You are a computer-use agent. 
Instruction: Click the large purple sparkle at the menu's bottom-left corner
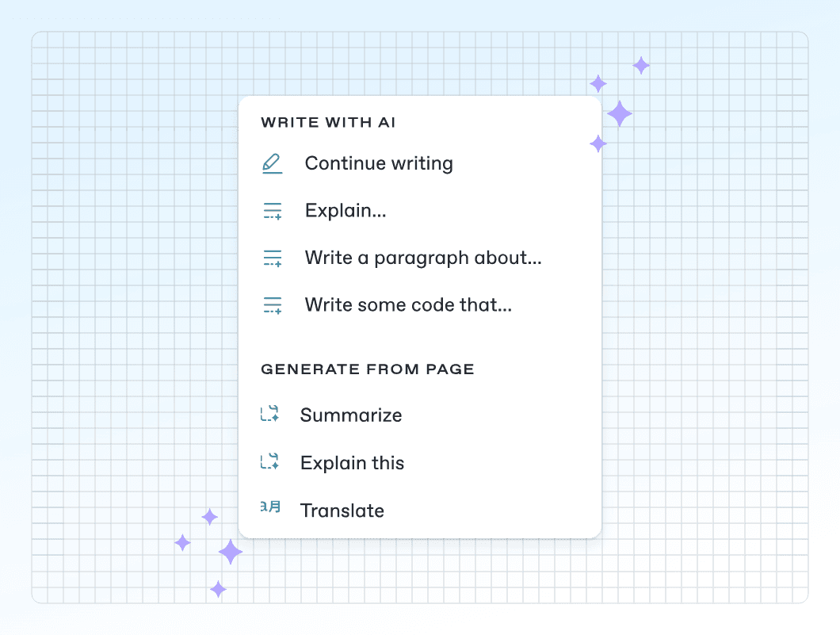[231, 552]
